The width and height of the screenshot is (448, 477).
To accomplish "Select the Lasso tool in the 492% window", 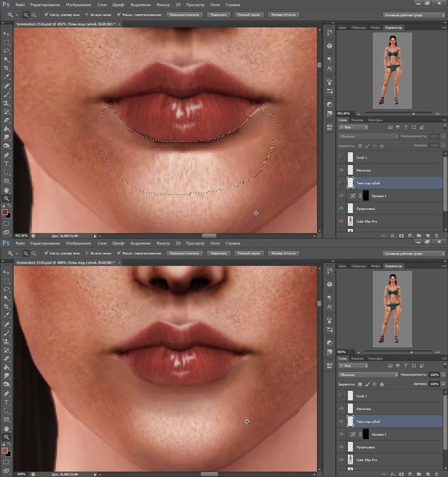I will pos(7,51).
